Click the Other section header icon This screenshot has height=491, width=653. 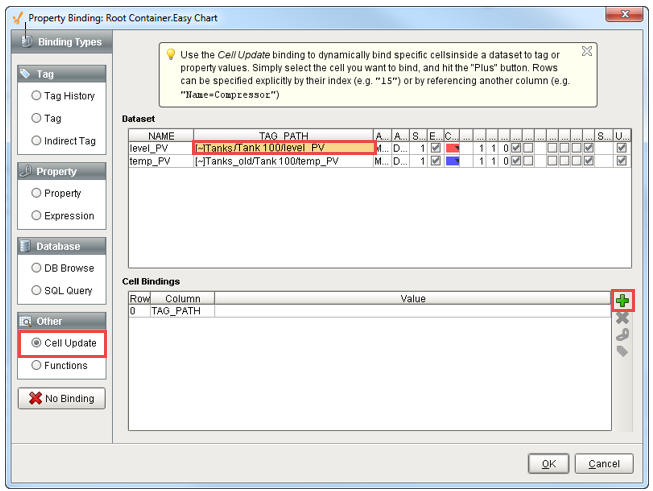click(25, 321)
